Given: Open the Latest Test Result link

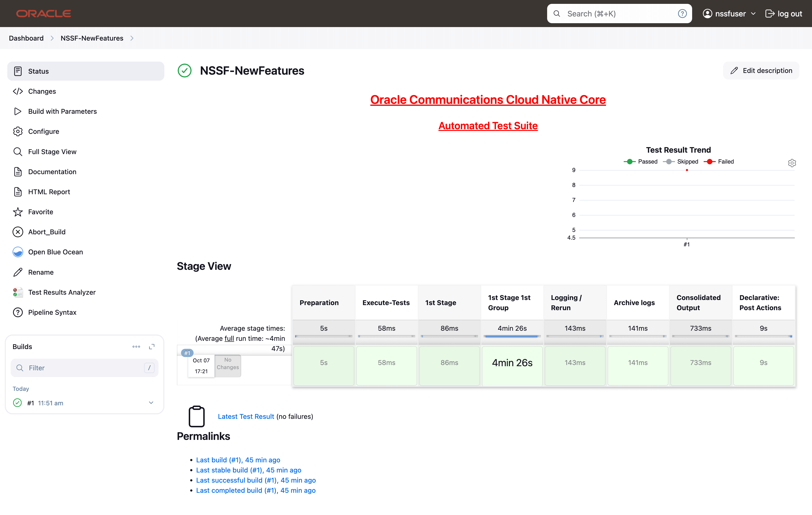Looking at the screenshot, I should [246, 417].
